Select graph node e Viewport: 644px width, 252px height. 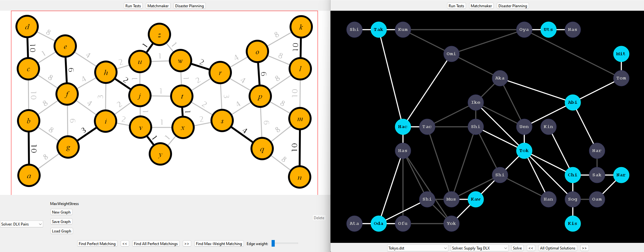[x=65, y=46]
